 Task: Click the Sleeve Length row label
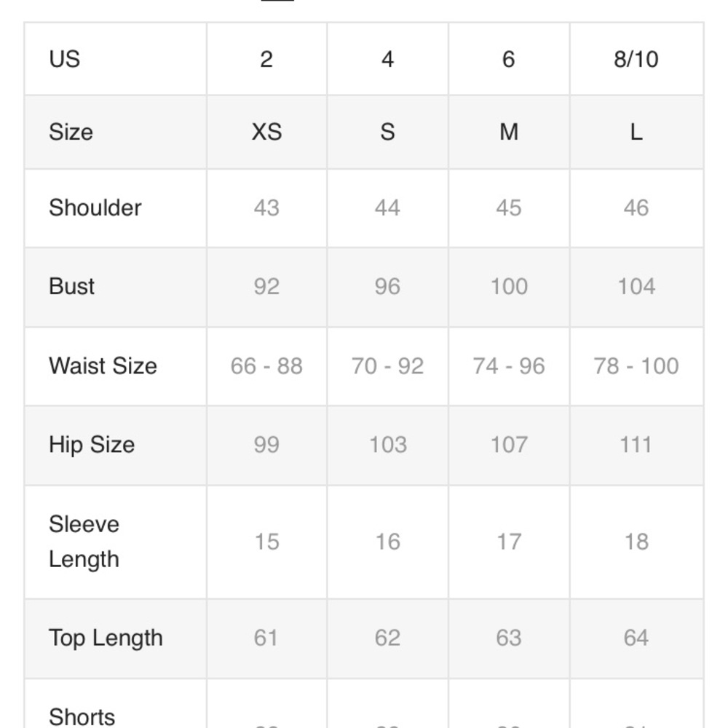click(x=84, y=542)
